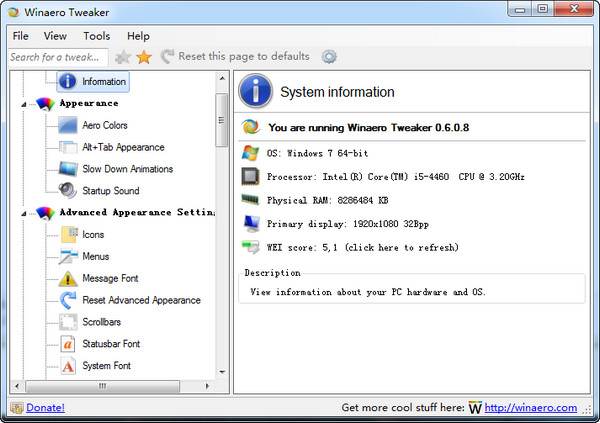Collapse the Advanced Appearance Settings category
The height and width of the screenshot is (423, 600).
[24, 212]
